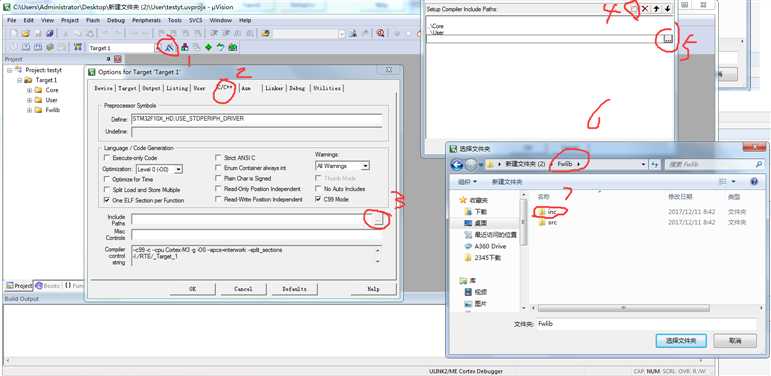Click horizontal scrollbar in folder picker list
This screenshot has width=771, height=376.
(623, 308)
